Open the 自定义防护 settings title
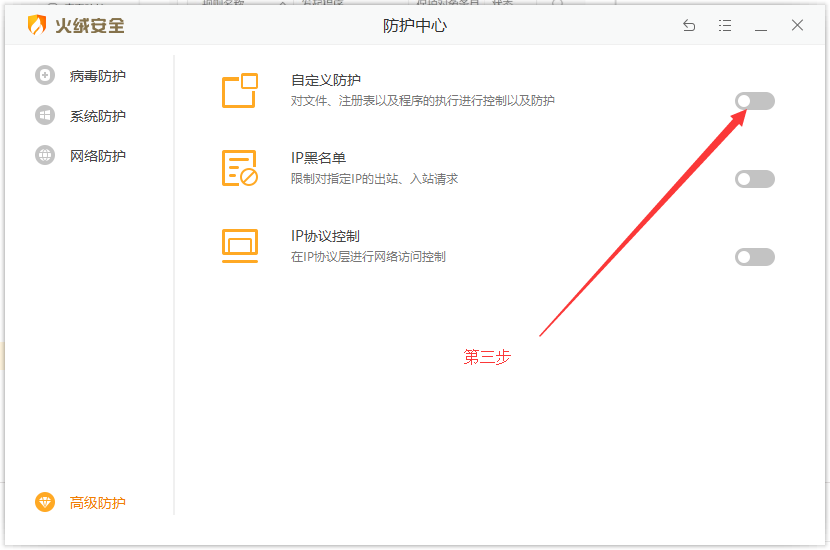 (x=326, y=80)
